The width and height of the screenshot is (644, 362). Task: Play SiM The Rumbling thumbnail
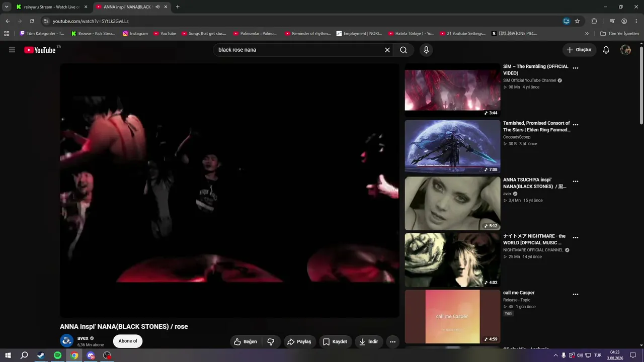[452, 90]
